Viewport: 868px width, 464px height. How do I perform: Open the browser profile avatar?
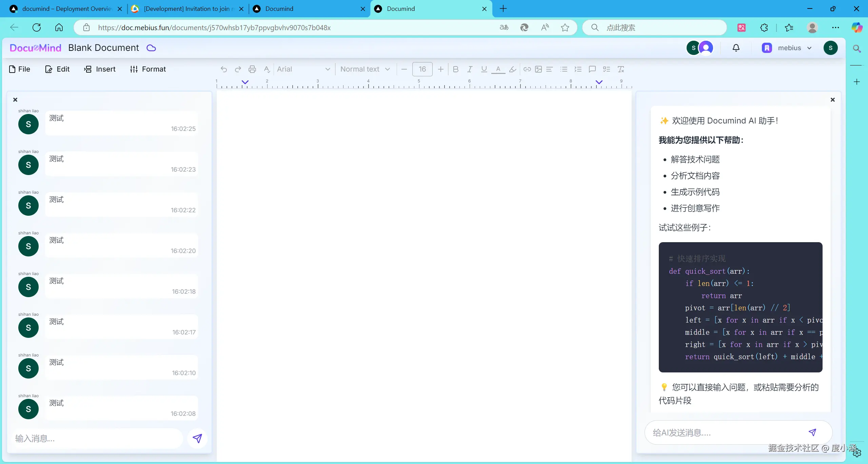click(x=812, y=27)
